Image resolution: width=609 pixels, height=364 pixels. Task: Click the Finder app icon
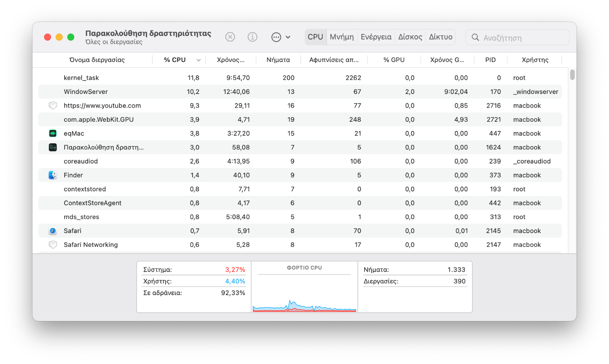[x=53, y=175]
